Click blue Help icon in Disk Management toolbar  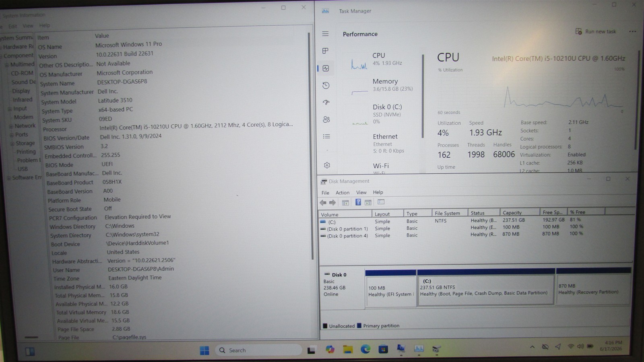pyautogui.click(x=358, y=202)
